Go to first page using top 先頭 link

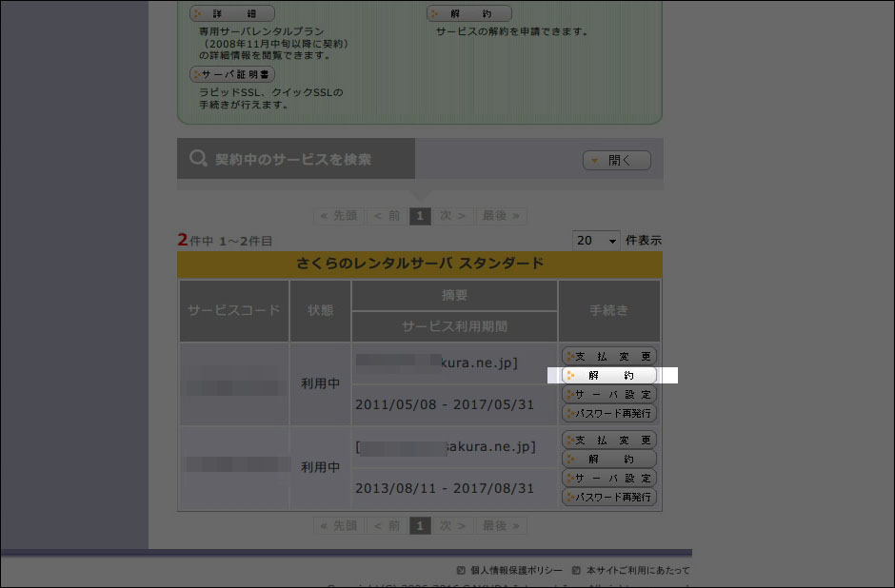point(339,216)
